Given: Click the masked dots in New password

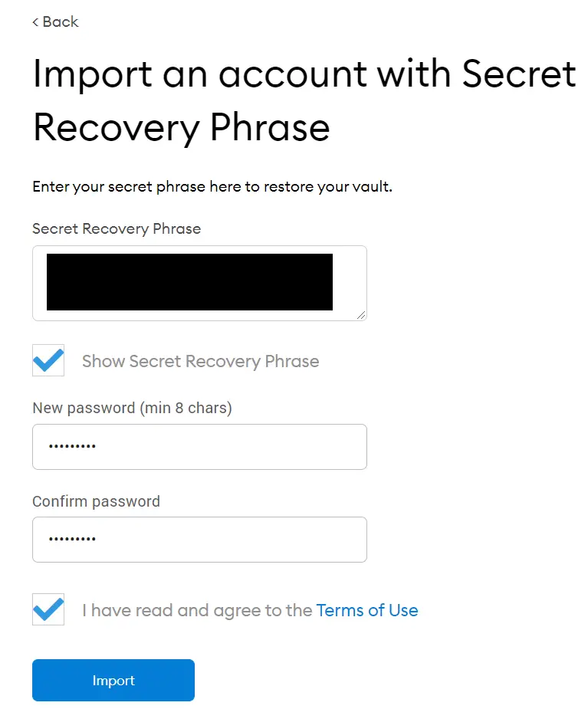Looking at the screenshot, I should [72, 446].
